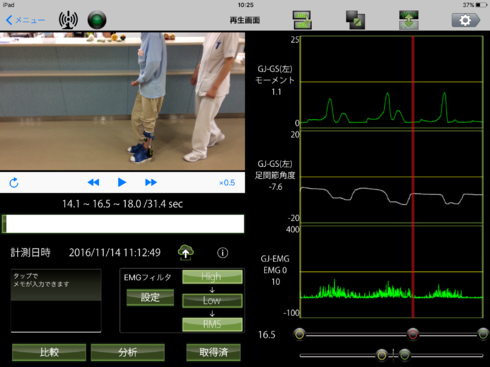Screen dimensions: 490x367
Task: Select yellow handle on lower zoom slider
Action: (x=382, y=355)
